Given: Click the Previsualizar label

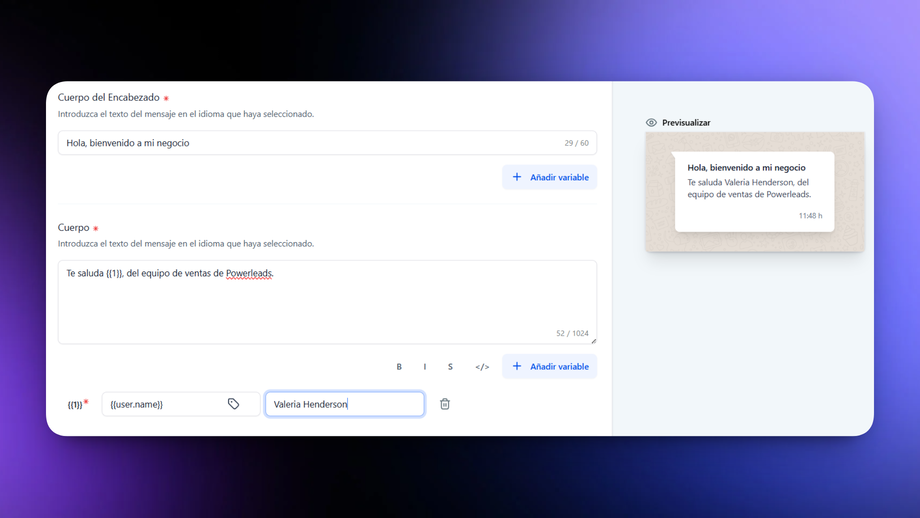Looking at the screenshot, I should click(686, 123).
